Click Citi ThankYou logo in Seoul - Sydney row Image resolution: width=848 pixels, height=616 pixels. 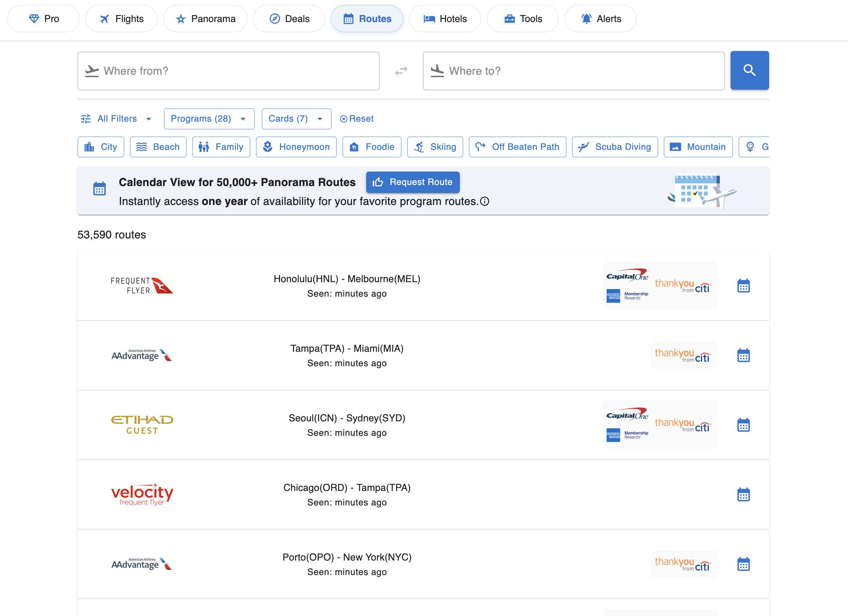(x=683, y=425)
